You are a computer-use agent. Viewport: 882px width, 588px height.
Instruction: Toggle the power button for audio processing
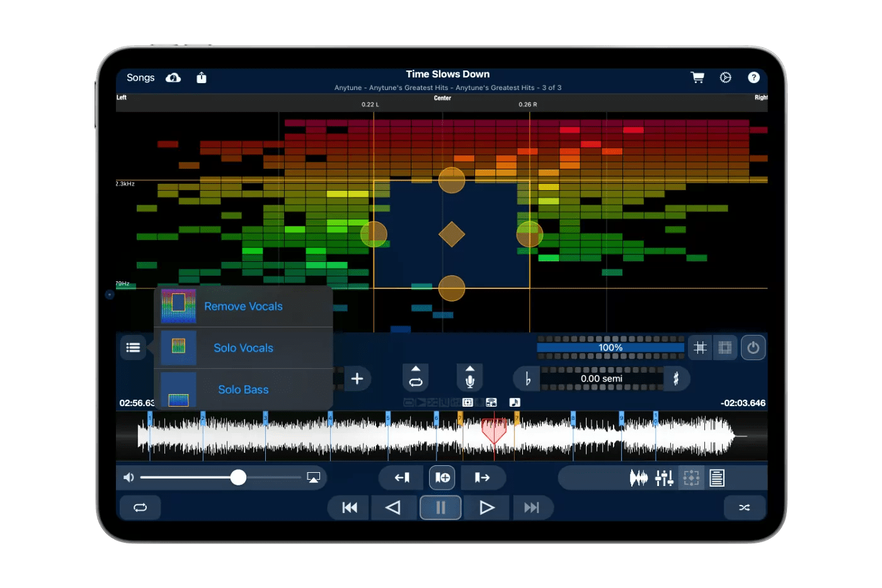point(753,347)
